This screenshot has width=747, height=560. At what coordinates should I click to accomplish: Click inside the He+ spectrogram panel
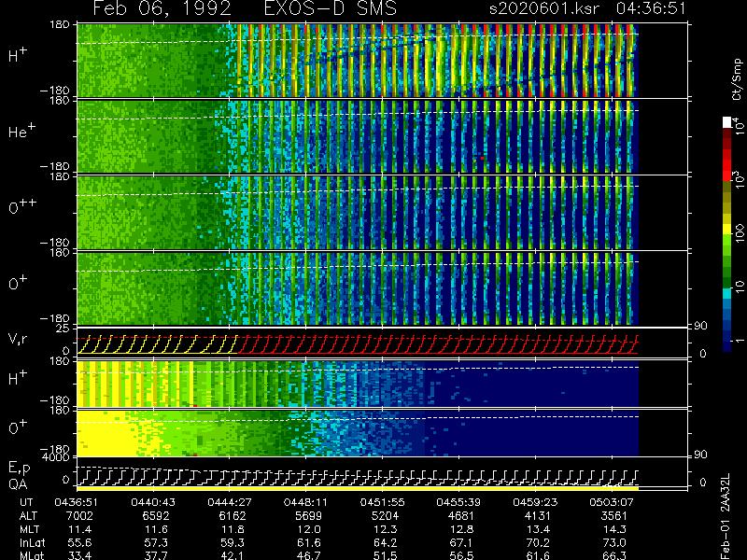[x=358, y=136]
